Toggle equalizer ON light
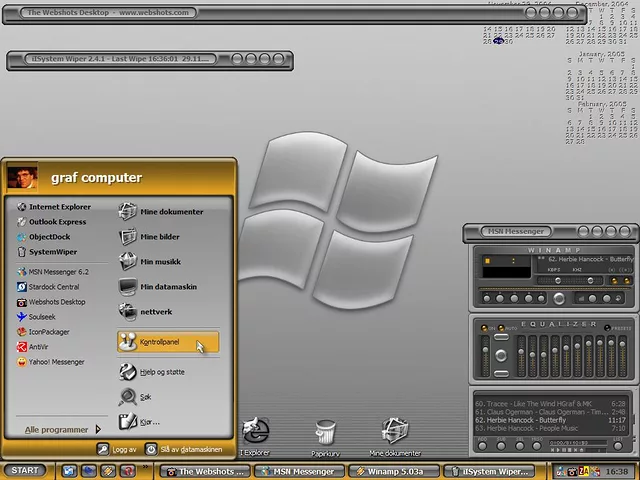 tap(484, 328)
